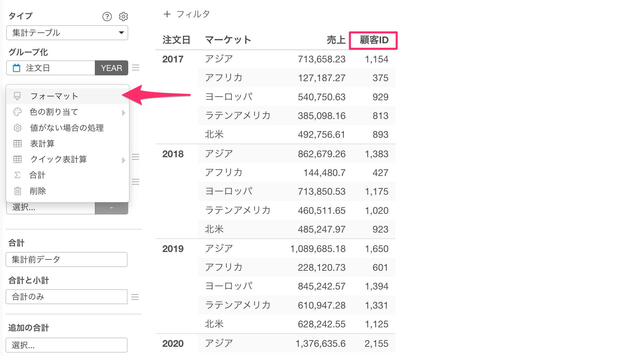Click the calendar icon beside 注文日

pyautogui.click(x=16, y=68)
